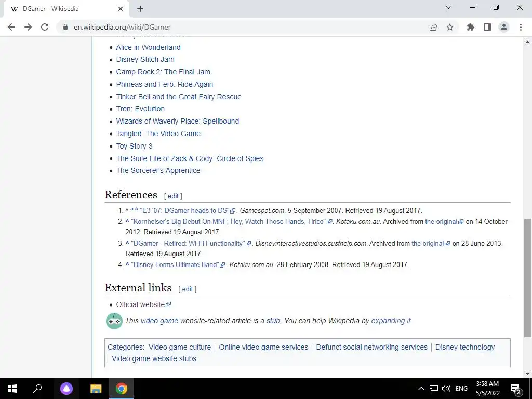Viewport: 532px width, 399px height.
Task: Jump up via reference 1 backlink 'b'
Action: (137, 209)
